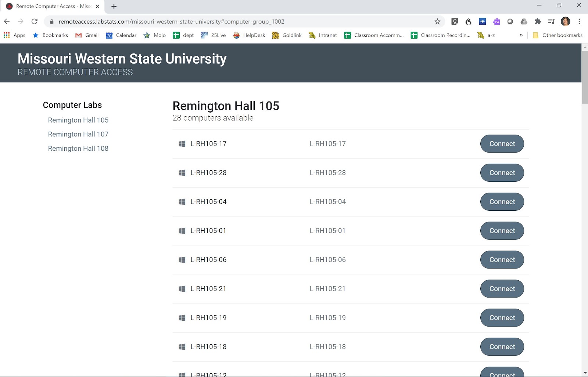588x377 pixels.
Task: Click the L-RH105-19 computer name
Action: (208, 318)
